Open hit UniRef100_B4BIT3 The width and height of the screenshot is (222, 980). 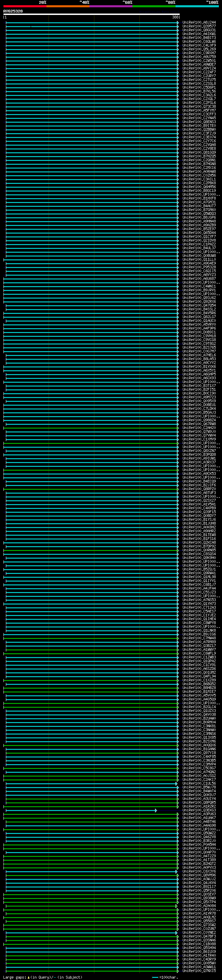point(199,38)
